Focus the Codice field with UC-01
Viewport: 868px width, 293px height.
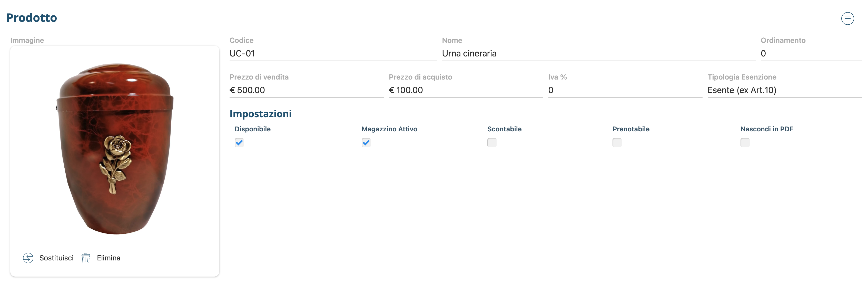[x=333, y=54]
